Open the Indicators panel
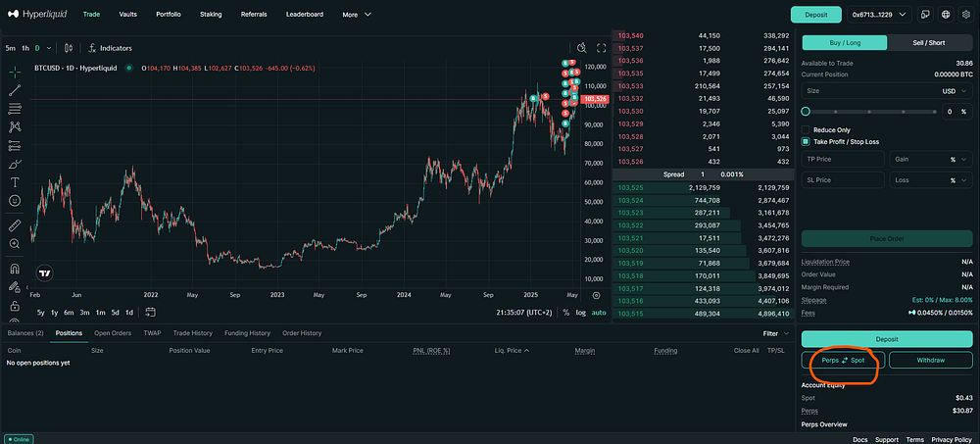980x444 pixels. [110, 48]
